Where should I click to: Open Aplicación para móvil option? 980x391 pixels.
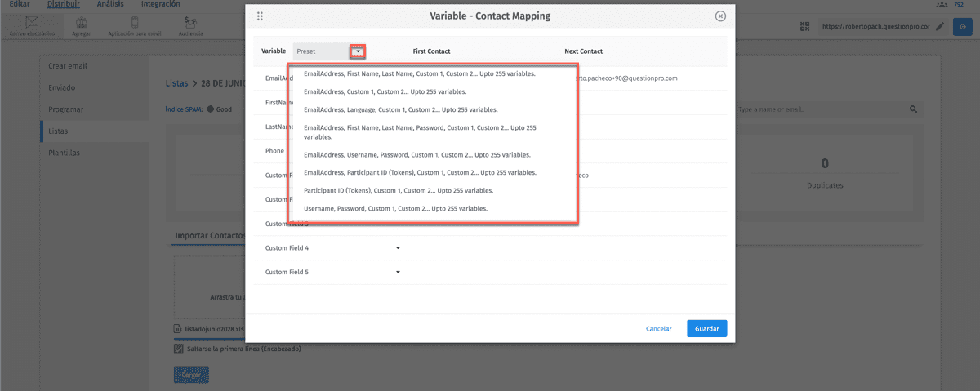[135, 27]
